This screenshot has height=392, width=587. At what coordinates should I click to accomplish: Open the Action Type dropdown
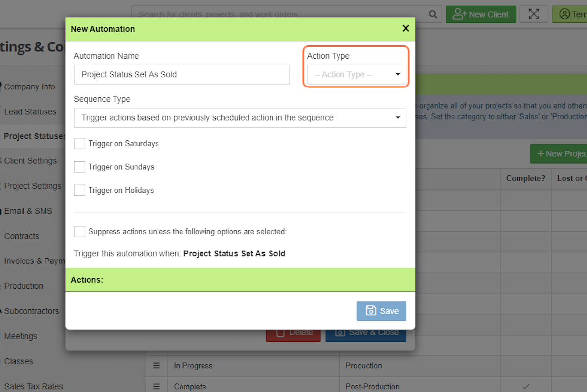point(356,75)
